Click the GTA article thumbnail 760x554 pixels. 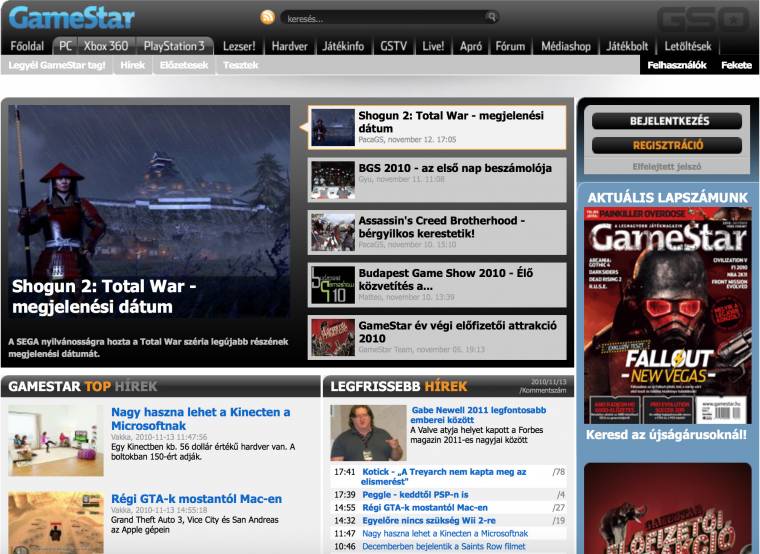pos(56,522)
